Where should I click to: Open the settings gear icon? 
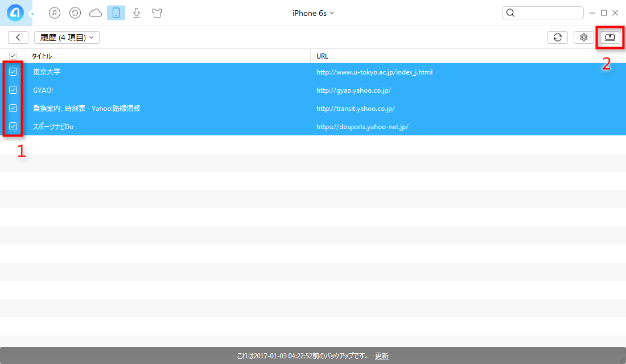pyautogui.click(x=584, y=38)
